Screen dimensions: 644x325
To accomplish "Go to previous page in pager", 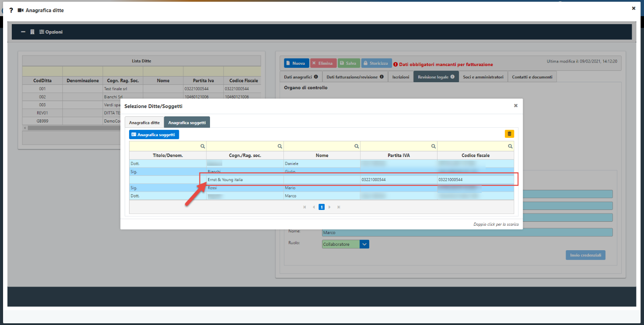I will pos(314,207).
